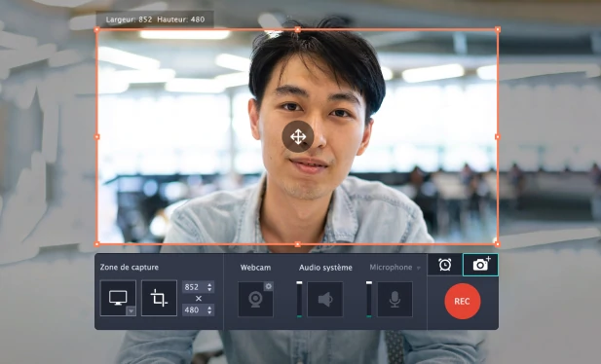This screenshot has width=601, height=364.
Task: Toggle the microphone recording button
Action: tap(394, 299)
